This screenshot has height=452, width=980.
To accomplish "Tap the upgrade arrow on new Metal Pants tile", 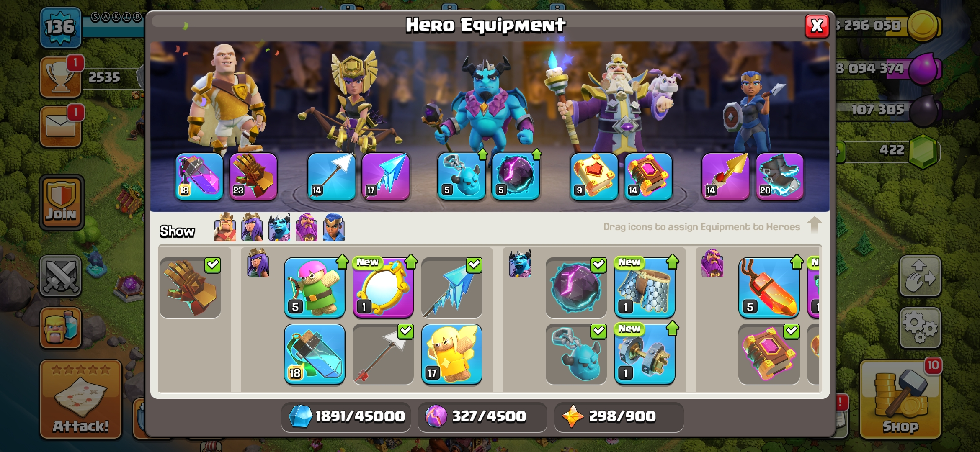I will coord(673,262).
